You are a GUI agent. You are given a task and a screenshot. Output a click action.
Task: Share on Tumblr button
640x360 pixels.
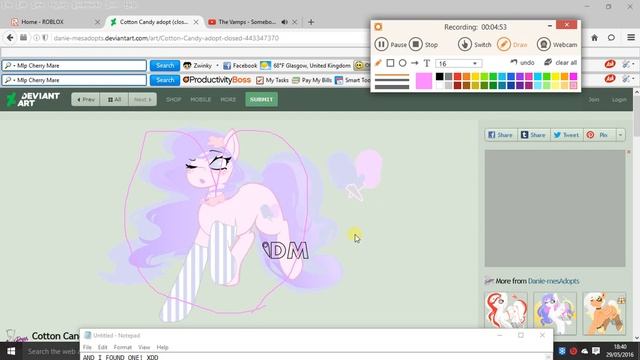pos(534,135)
